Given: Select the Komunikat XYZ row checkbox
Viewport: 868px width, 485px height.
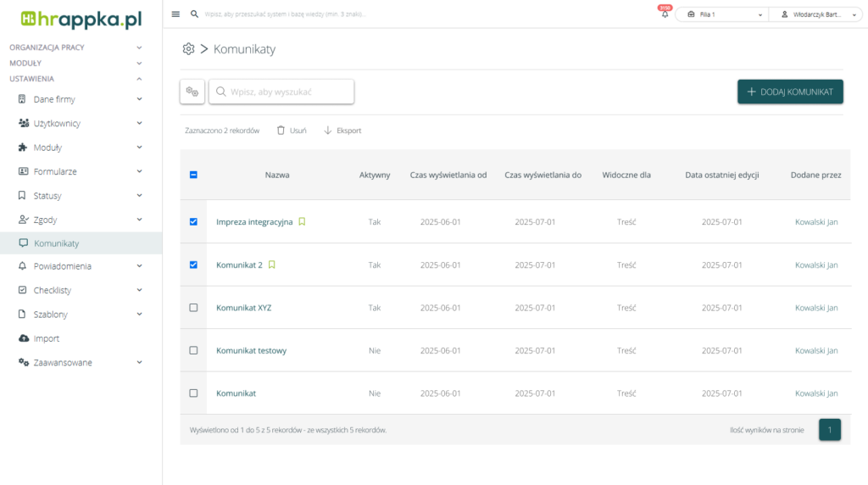Looking at the screenshot, I should (193, 308).
